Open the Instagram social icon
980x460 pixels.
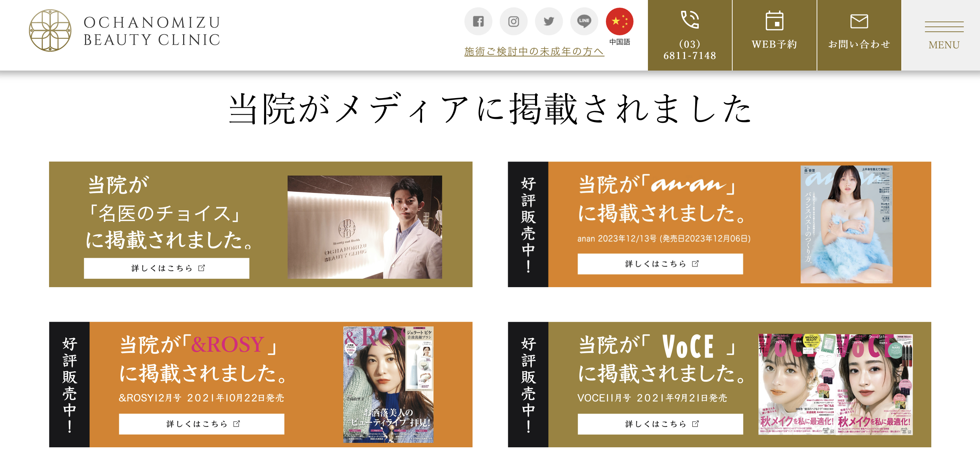513,21
